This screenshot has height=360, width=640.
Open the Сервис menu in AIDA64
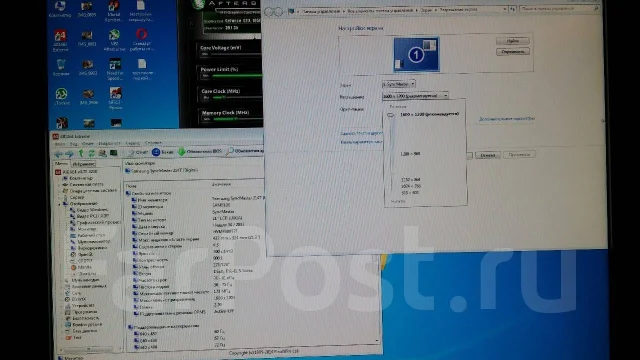(x=133, y=143)
